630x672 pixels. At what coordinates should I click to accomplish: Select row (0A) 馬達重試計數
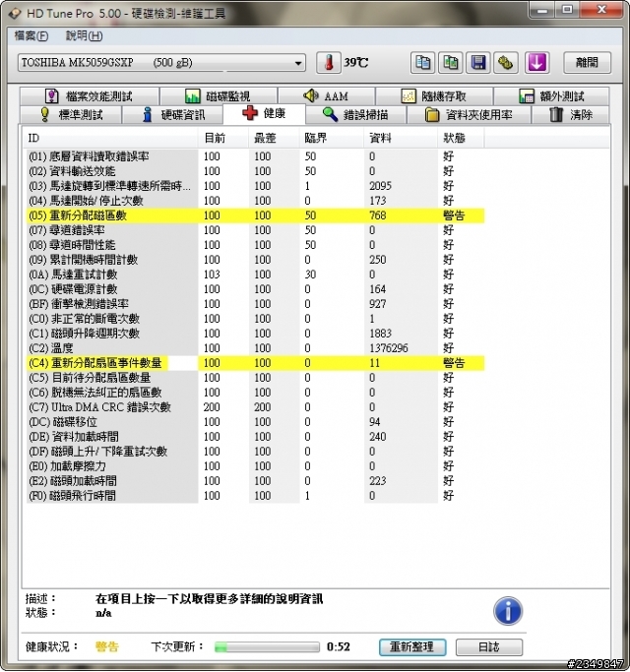pos(256,275)
